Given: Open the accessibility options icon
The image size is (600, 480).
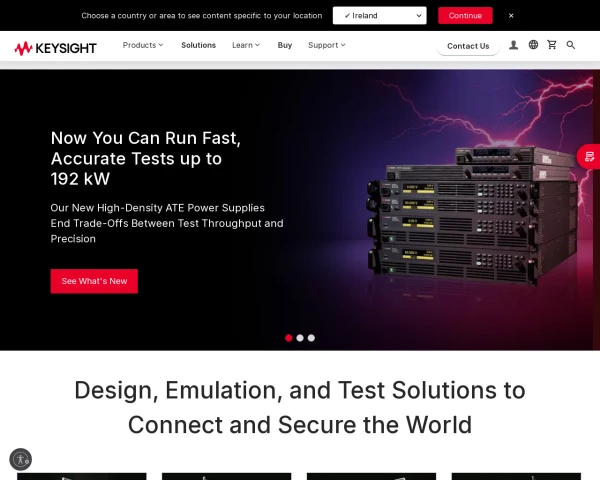Looking at the screenshot, I should 21,459.
